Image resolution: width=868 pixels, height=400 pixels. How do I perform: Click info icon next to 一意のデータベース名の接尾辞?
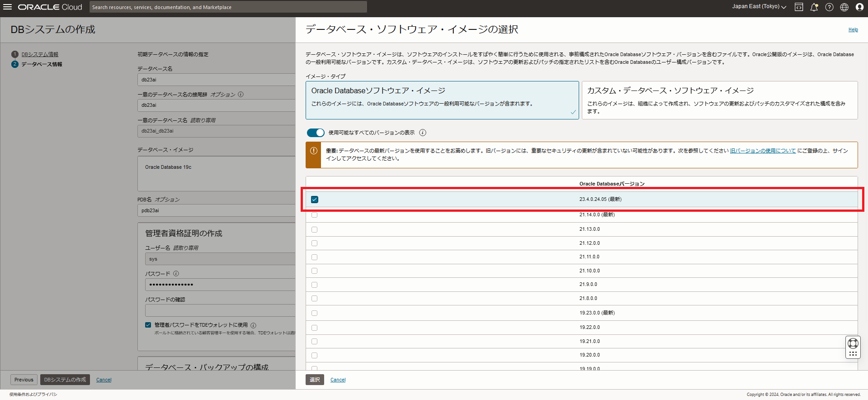[241, 94]
